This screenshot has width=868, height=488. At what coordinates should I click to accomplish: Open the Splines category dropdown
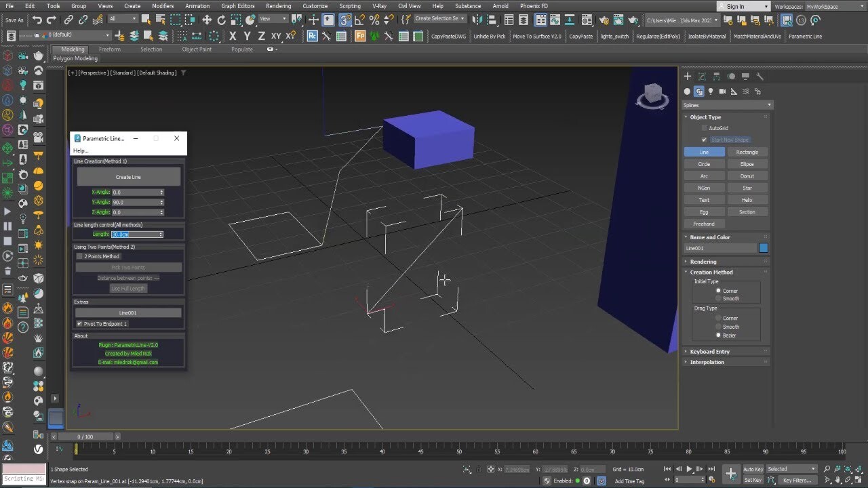[x=727, y=104]
